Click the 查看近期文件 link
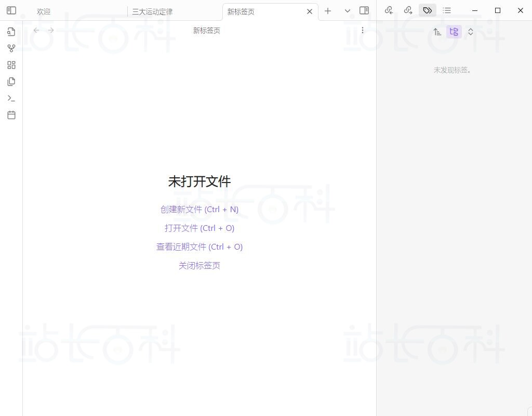This screenshot has height=416, width=532. (199, 246)
